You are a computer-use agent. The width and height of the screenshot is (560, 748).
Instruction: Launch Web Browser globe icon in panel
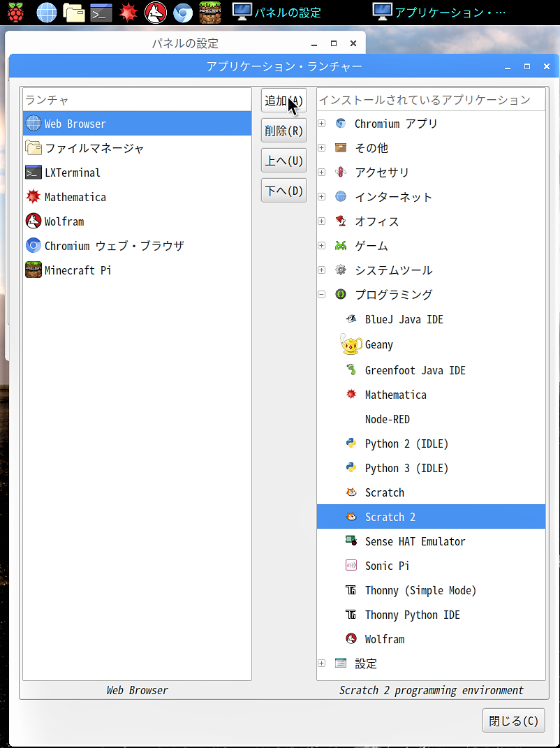[x=47, y=13]
